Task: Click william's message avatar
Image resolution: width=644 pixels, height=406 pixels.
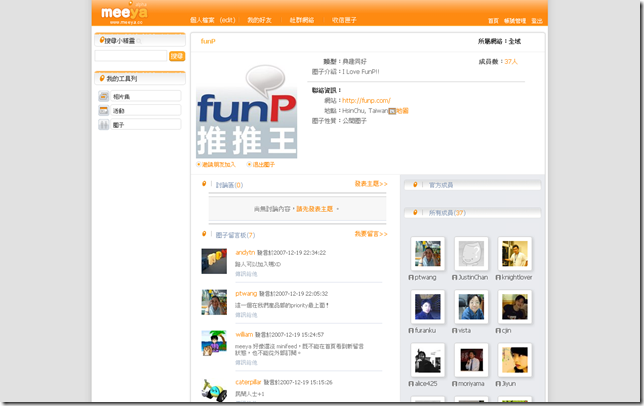Action: click(214, 343)
